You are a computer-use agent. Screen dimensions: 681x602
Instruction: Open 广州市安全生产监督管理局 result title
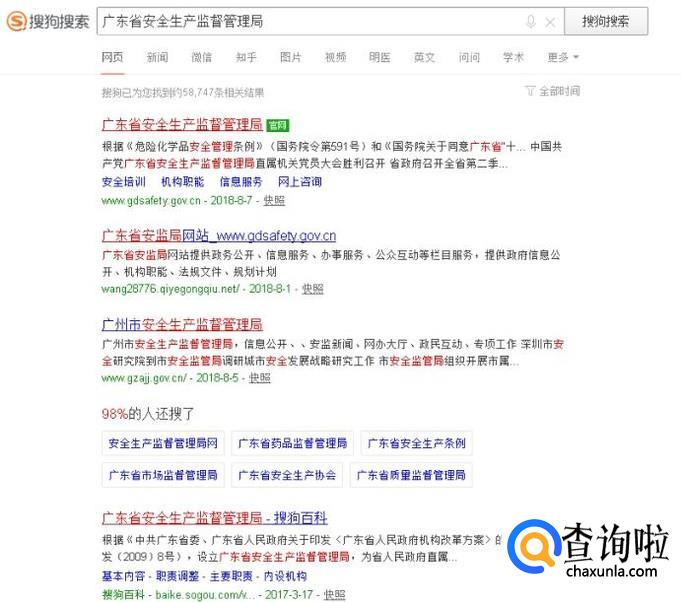click(182, 324)
